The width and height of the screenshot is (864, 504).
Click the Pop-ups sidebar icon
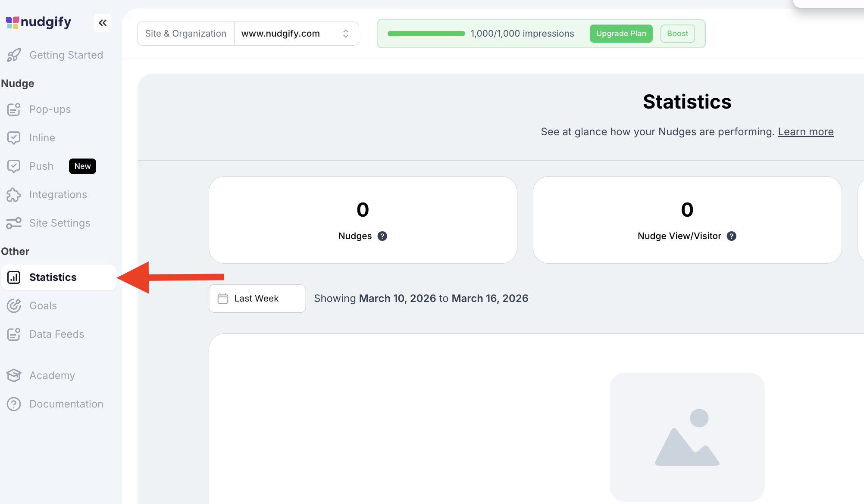pos(14,109)
